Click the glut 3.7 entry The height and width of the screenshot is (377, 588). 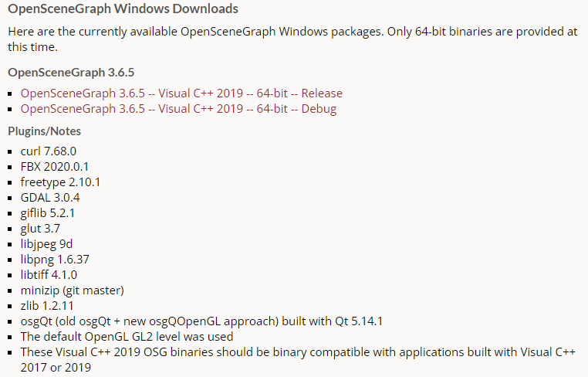(40, 229)
